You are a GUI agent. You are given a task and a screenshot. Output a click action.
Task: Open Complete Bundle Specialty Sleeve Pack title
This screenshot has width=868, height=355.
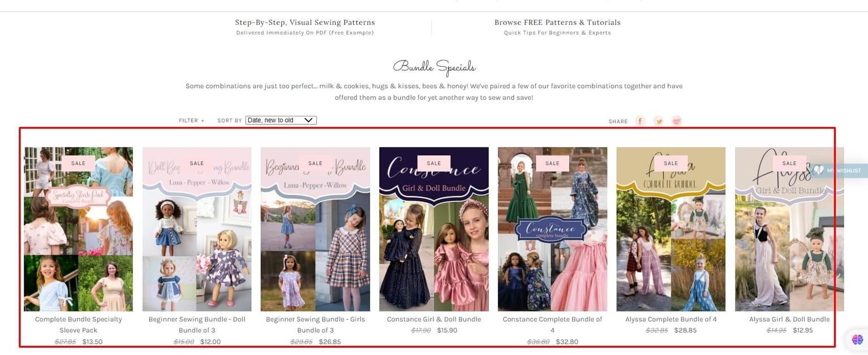point(79,324)
